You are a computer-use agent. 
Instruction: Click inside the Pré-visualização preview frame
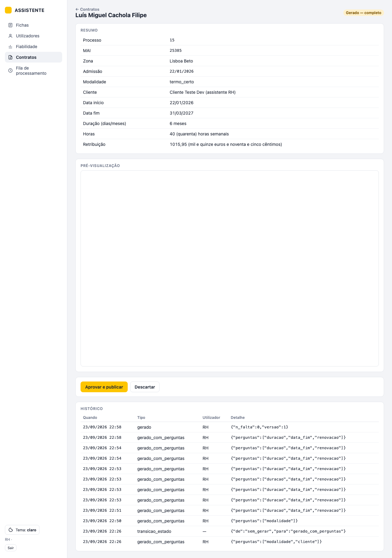click(x=230, y=268)
